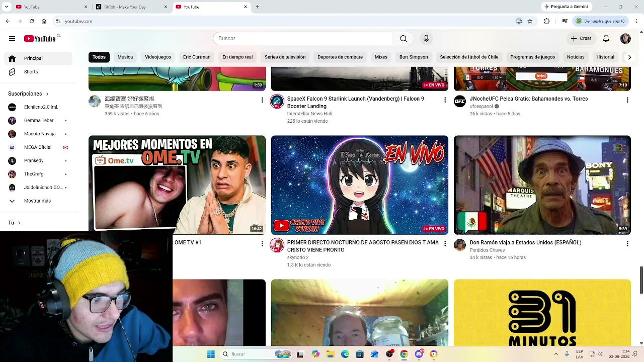
Task: Open options for SpaceX Falcon 9 video
Action: coord(445,100)
